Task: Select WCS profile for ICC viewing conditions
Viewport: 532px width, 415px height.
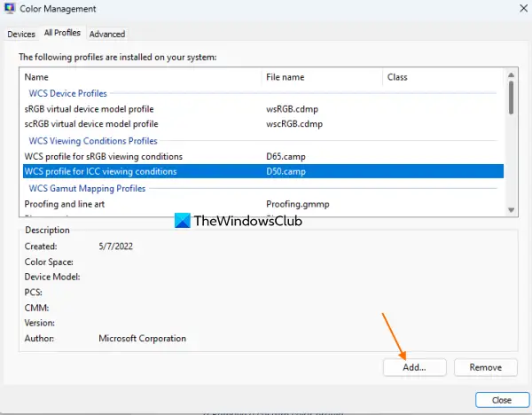Action: pos(263,171)
